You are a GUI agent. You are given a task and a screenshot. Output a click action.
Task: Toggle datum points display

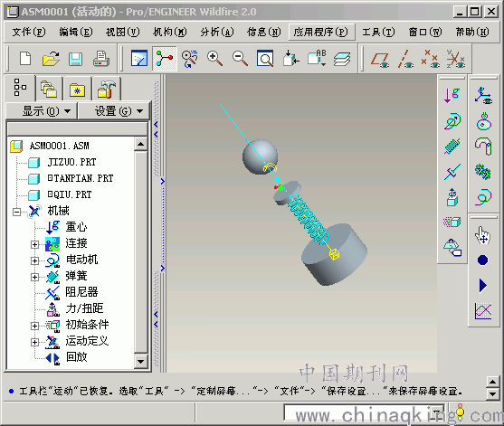coord(431,59)
